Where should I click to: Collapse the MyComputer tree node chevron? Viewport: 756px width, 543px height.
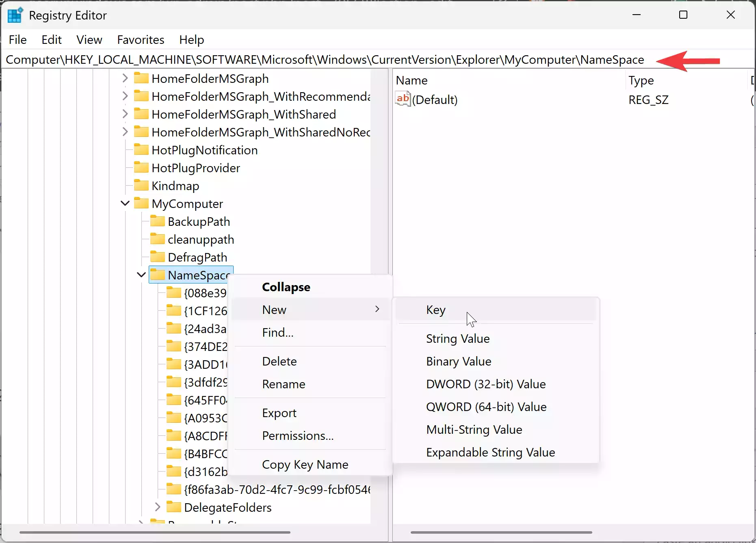[x=125, y=203]
